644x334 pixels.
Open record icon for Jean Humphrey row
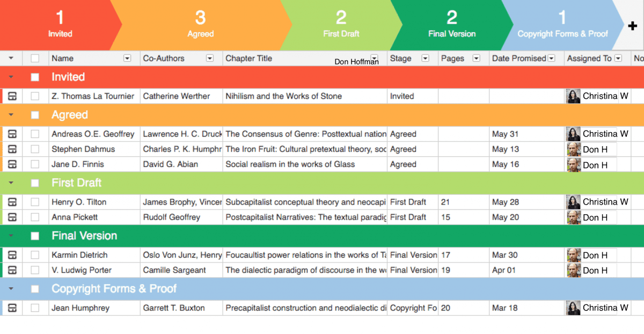click(12, 308)
